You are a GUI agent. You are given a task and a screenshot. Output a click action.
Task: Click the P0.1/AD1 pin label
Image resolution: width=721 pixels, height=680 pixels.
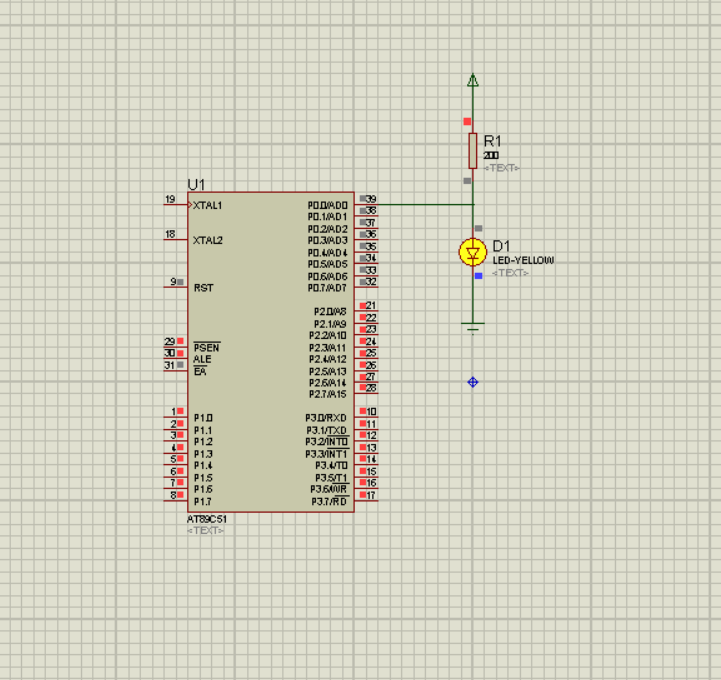327,217
